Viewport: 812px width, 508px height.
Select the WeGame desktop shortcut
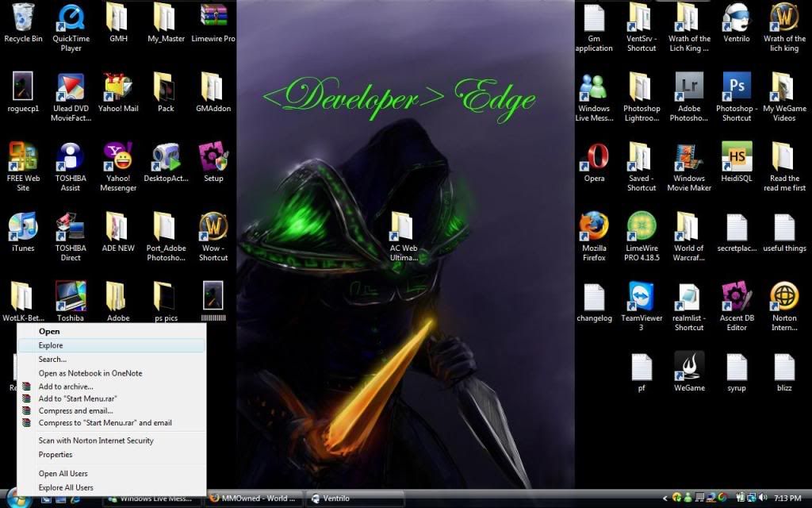point(689,367)
